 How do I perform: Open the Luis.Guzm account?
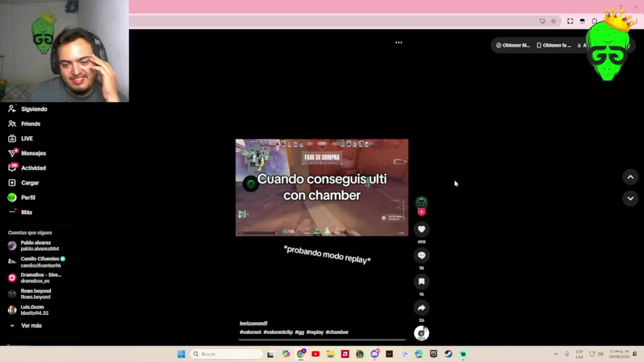[x=29, y=310]
